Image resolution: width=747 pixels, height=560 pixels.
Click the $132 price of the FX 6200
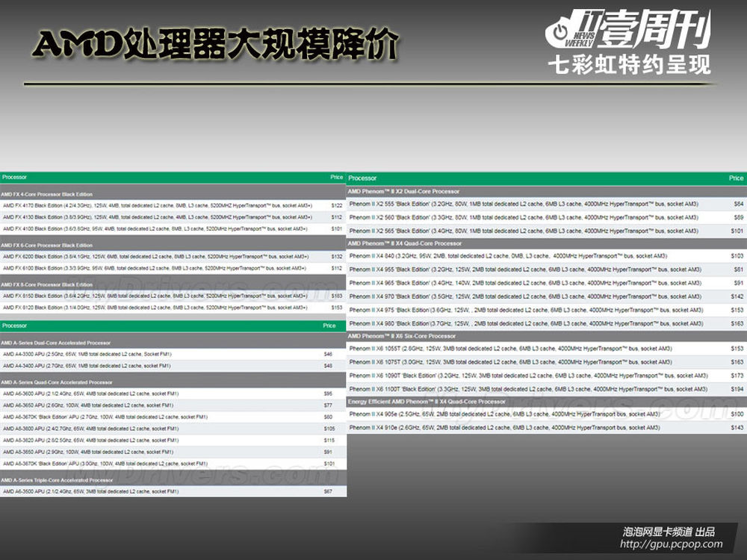coord(337,257)
